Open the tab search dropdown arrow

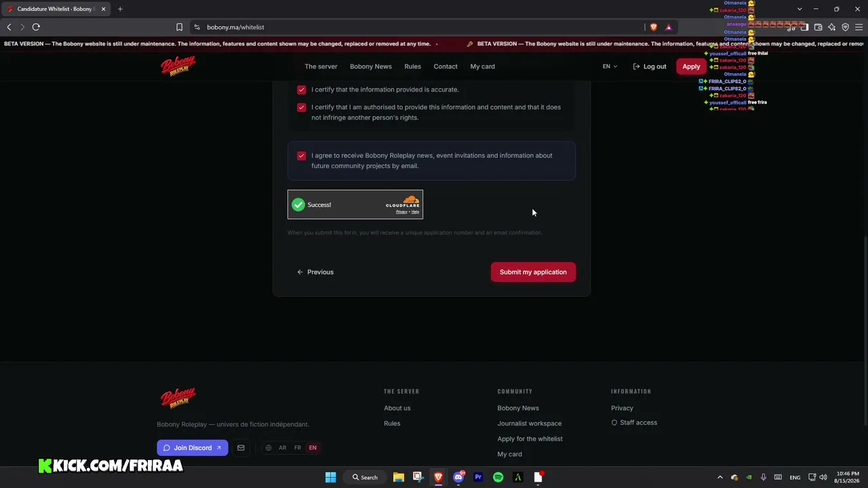tap(800, 9)
